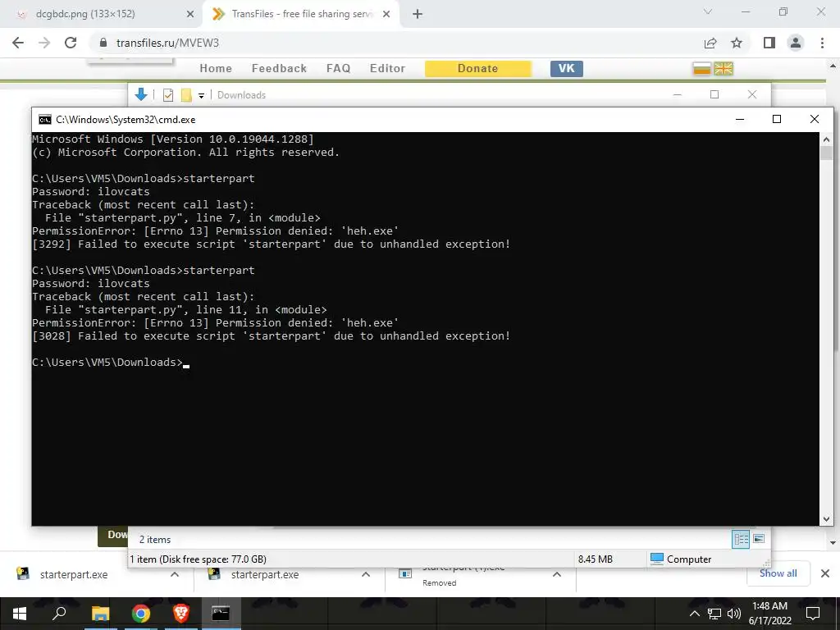
Task: Open File Explorer from taskbar
Action: (x=100, y=614)
